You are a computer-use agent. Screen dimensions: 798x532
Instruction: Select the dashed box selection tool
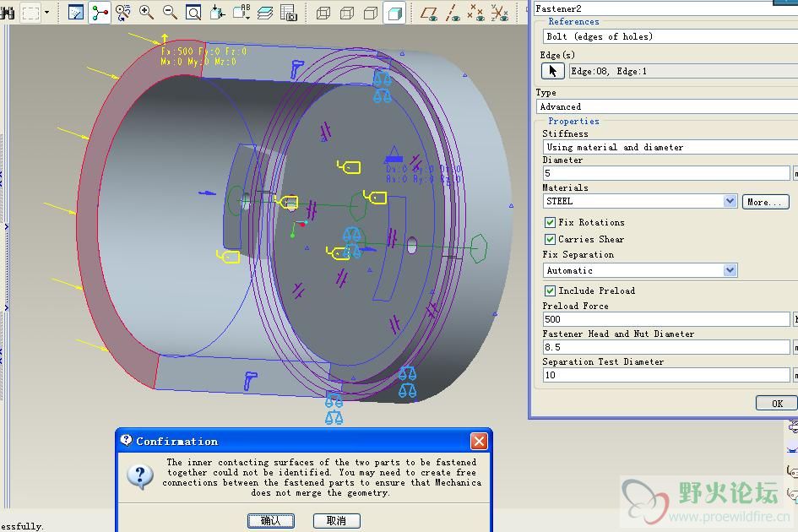click(30, 12)
